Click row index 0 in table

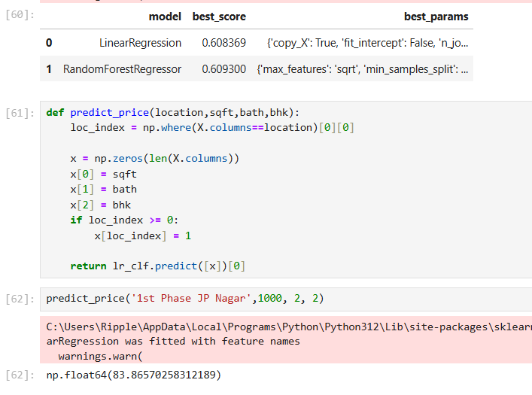[49, 43]
